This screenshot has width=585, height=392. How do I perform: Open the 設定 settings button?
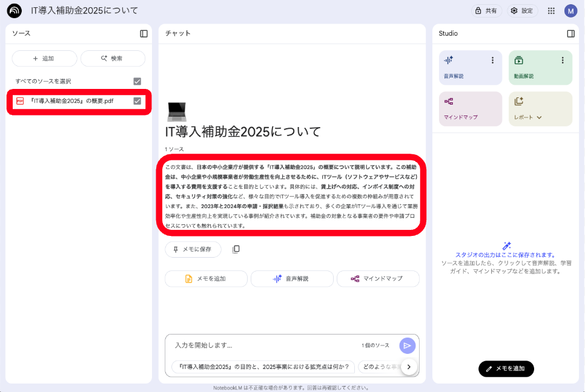point(522,11)
